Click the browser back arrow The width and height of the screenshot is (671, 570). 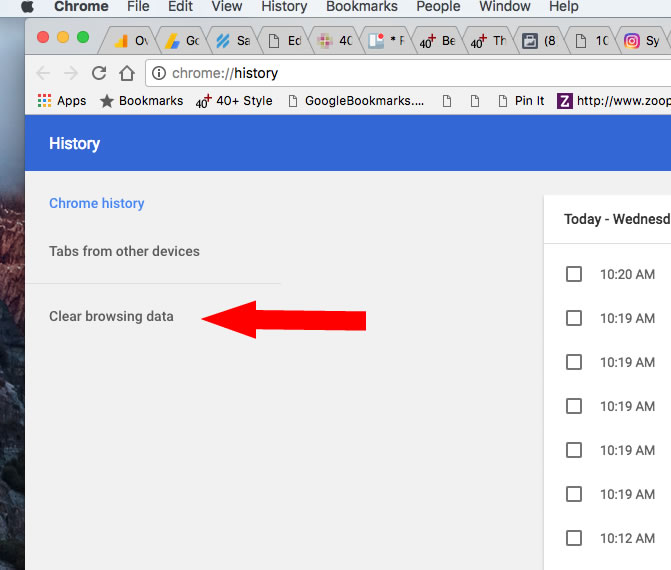43,73
